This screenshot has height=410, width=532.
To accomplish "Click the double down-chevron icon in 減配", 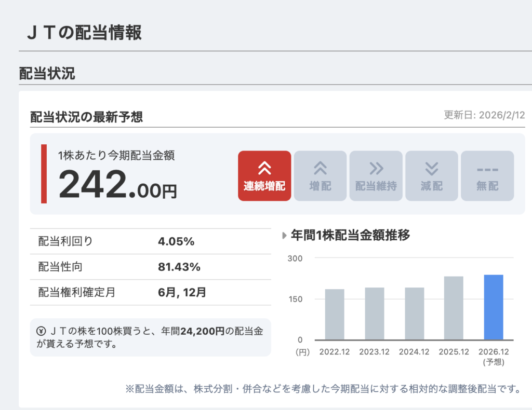I will tap(432, 168).
